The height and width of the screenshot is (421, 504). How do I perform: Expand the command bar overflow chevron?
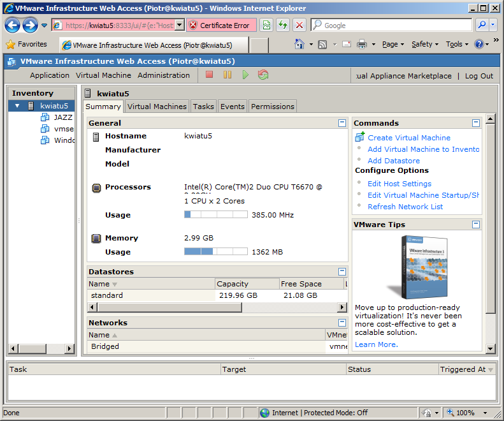pos(496,40)
